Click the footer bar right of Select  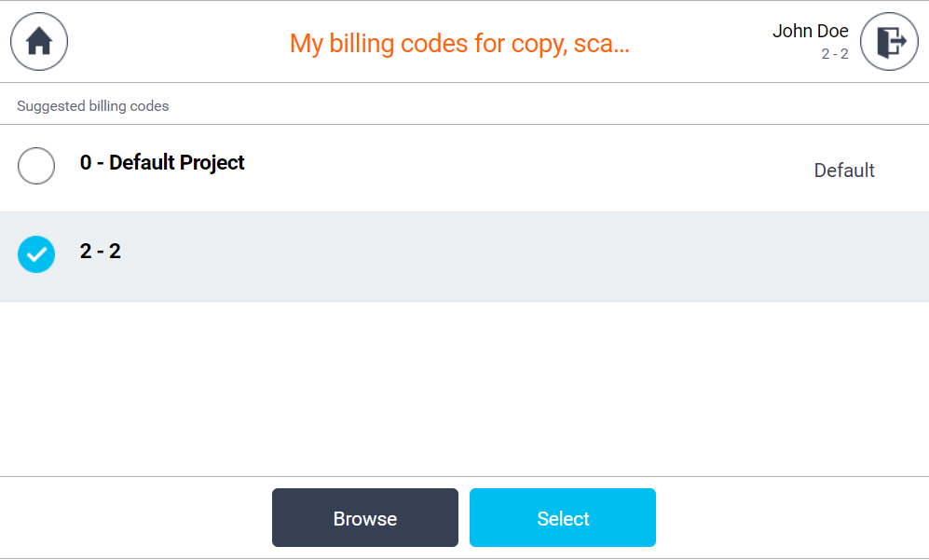[x=792, y=518]
